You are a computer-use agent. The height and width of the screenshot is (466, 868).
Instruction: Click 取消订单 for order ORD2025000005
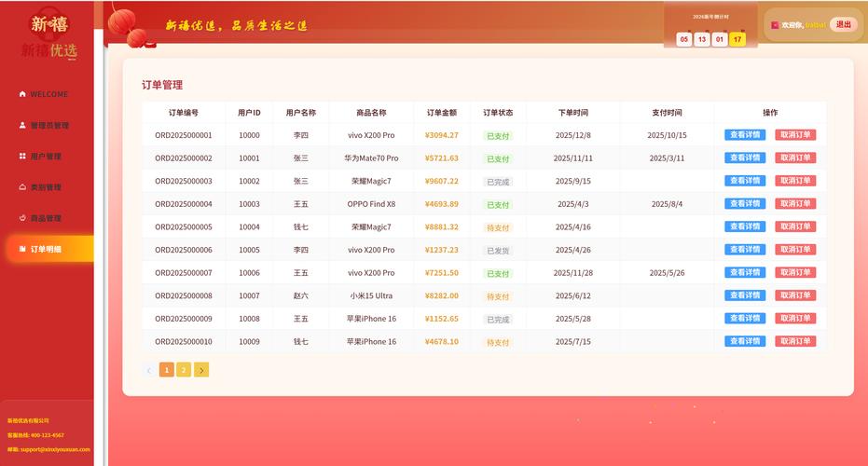click(x=795, y=226)
